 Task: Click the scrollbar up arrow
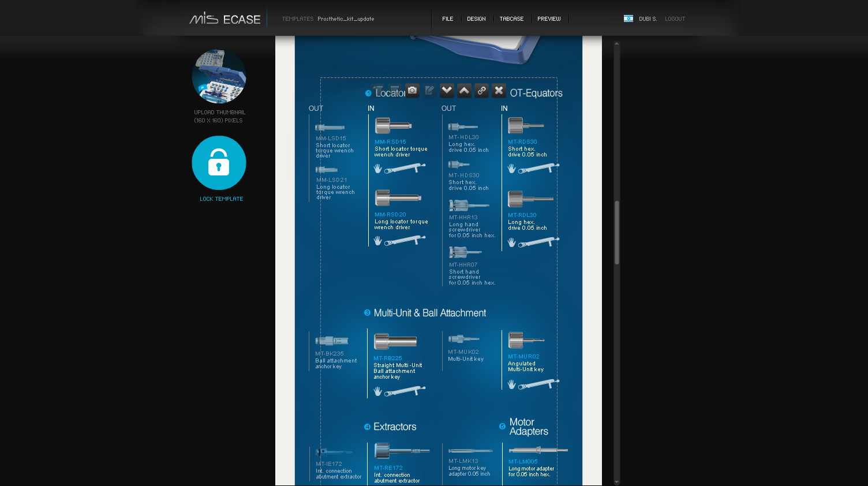616,43
